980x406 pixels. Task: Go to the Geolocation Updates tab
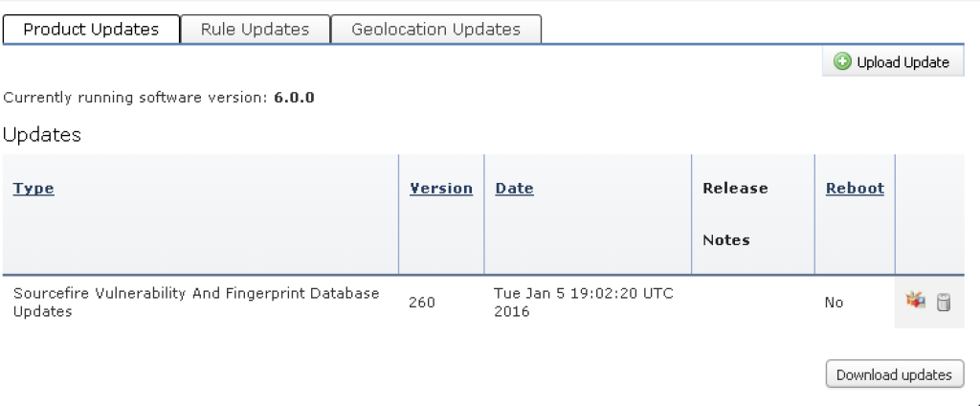click(x=435, y=30)
